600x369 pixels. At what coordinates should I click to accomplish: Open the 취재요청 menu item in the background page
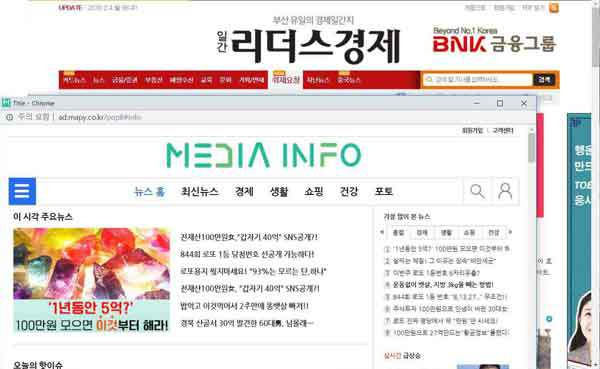pyautogui.click(x=285, y=80)
